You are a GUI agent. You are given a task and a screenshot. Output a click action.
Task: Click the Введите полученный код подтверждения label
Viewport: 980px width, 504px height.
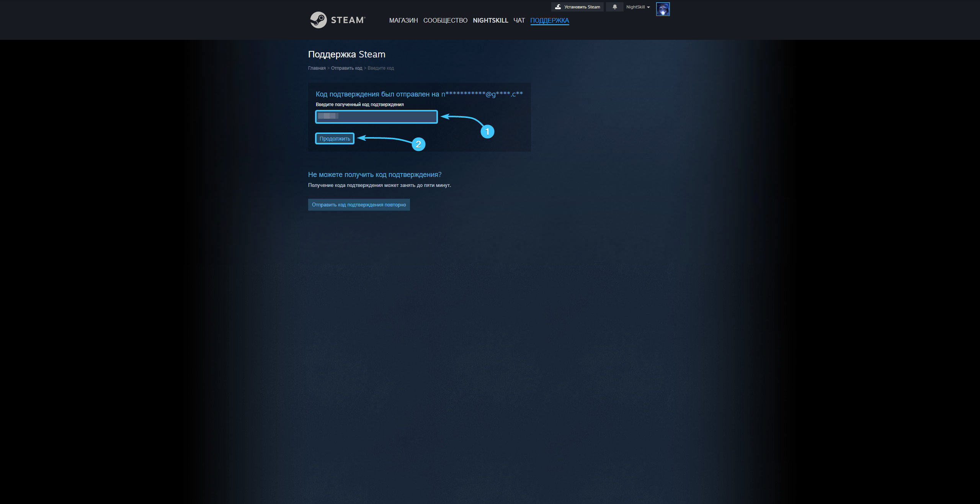360,105
